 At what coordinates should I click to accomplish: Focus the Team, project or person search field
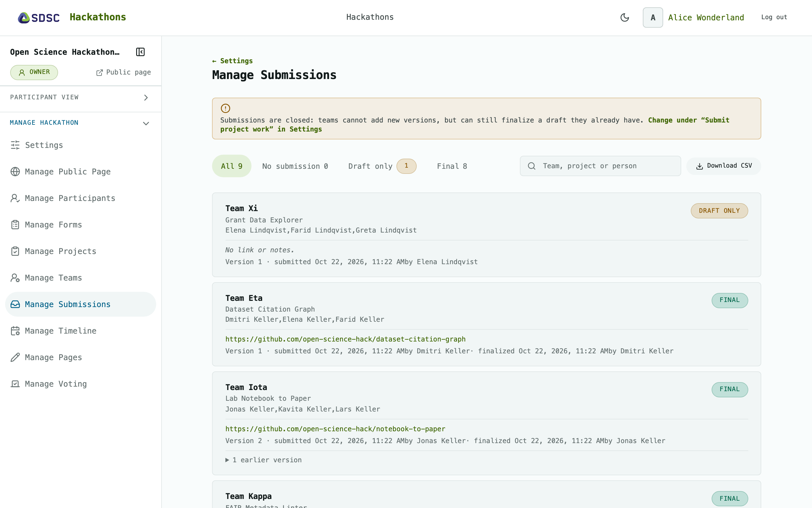pos(600,166)
